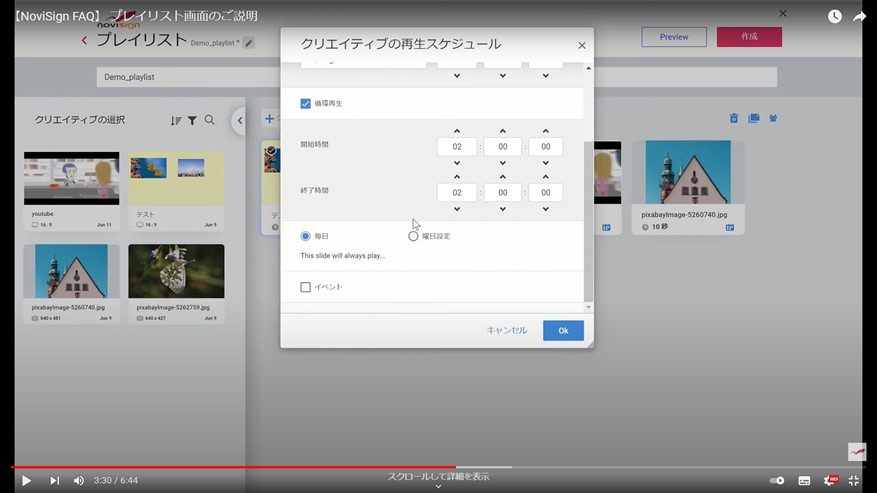The height and width of the screenshot is (493, 877).
Task: Click the share arrow icon
Action: (x=859, y=16)
